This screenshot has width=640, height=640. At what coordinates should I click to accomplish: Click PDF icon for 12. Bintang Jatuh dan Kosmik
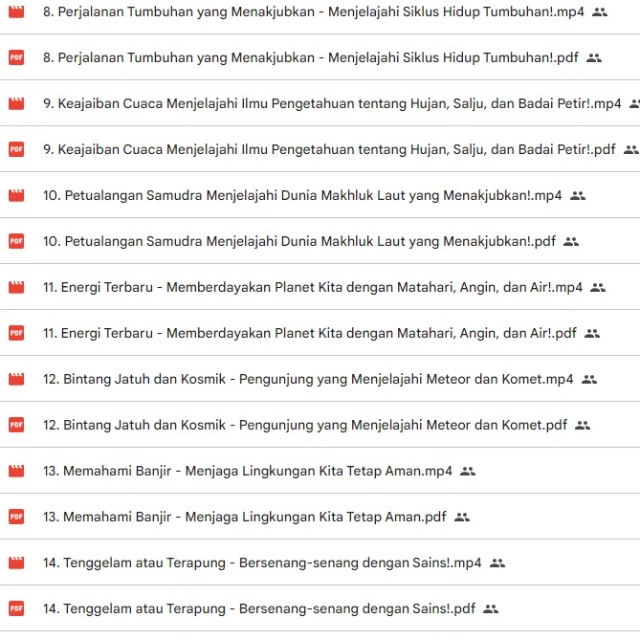coord(16,425)
